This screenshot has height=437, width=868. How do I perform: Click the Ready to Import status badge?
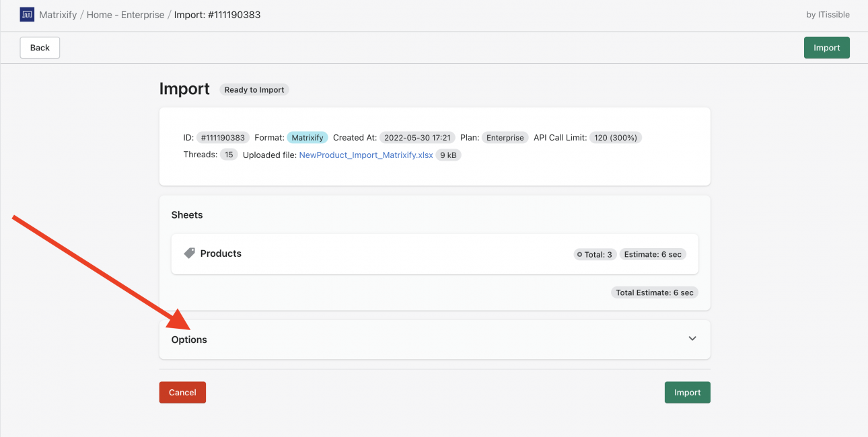254,89
